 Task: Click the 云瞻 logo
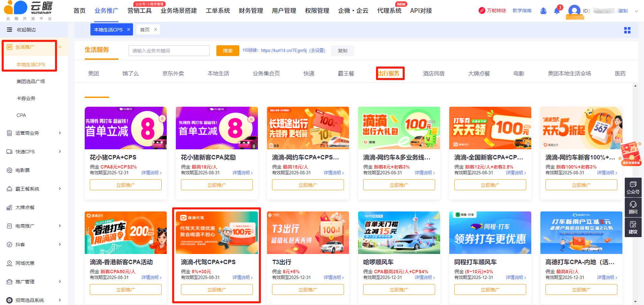click(29, 10)
